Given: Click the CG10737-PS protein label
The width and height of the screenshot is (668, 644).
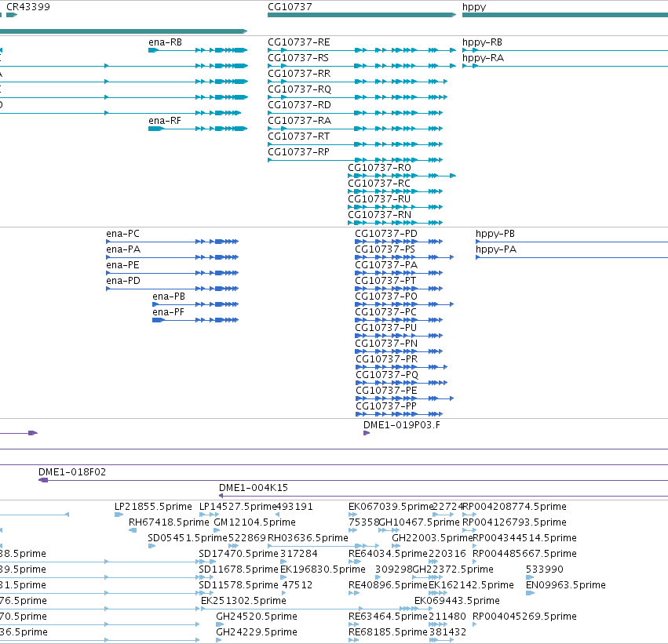Looking at the screenshot, I should click(385, 249).
